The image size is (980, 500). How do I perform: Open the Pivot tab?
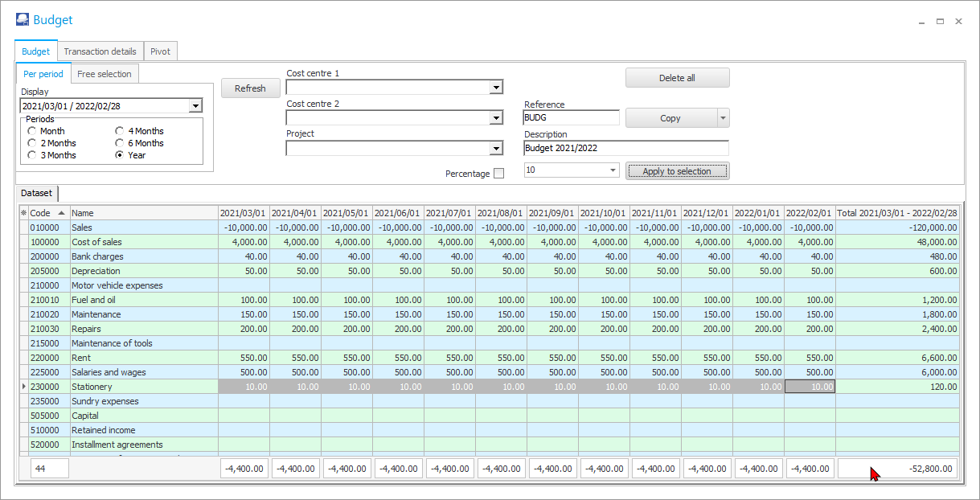[160, 51]
